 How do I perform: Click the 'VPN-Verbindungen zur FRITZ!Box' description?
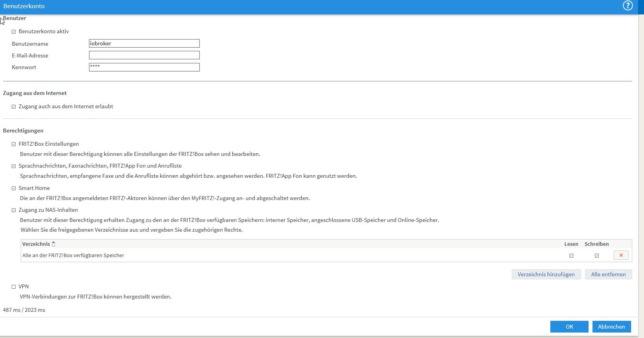point(96,297)
